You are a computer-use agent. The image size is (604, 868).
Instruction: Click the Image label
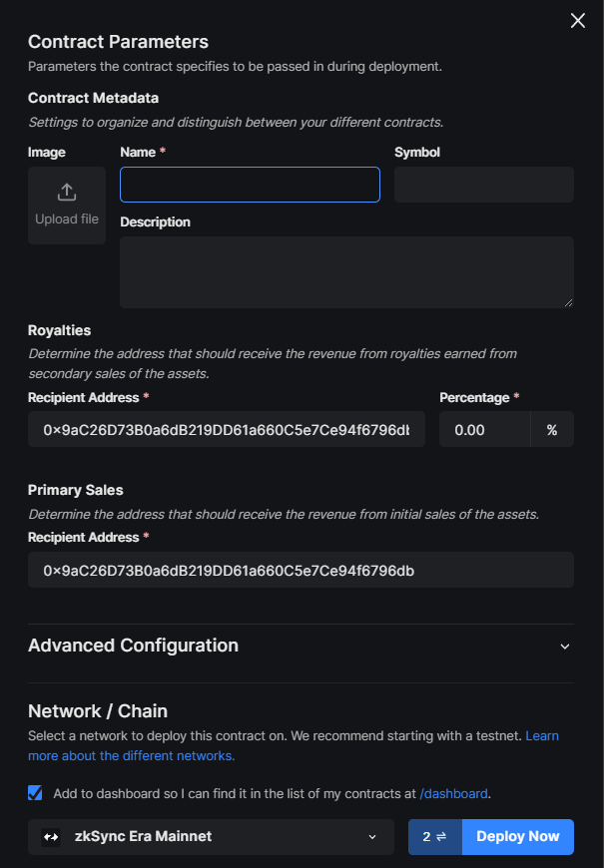pos(47,153)
